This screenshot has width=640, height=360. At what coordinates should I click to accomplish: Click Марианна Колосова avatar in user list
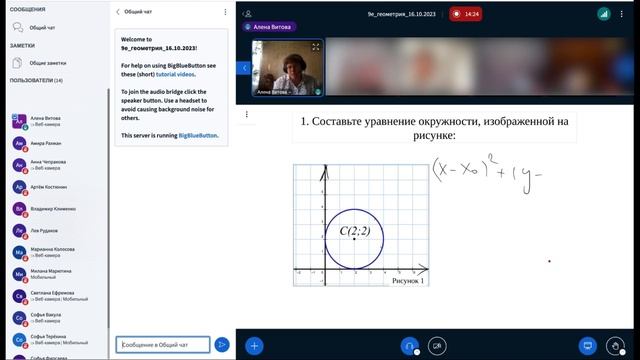19,252
